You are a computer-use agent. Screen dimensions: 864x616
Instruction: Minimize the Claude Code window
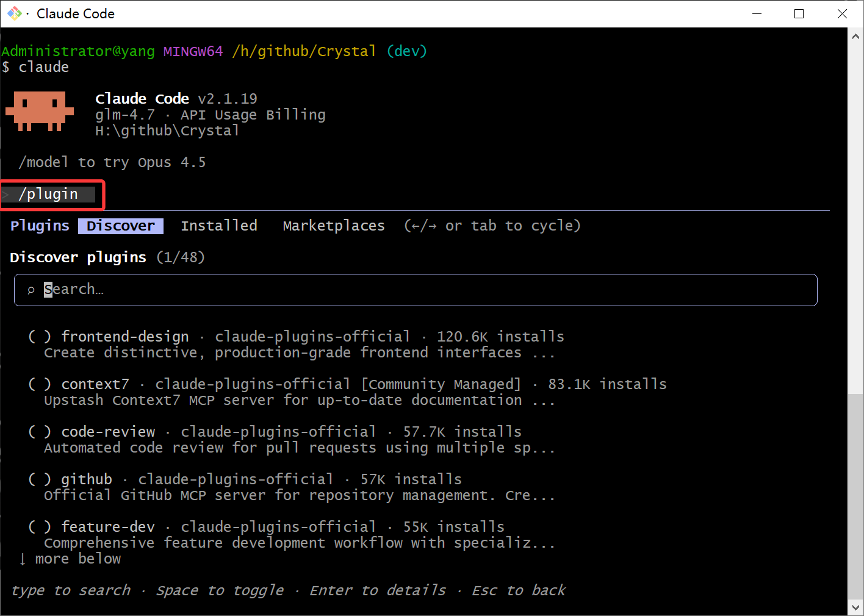(x=757, y=13)
